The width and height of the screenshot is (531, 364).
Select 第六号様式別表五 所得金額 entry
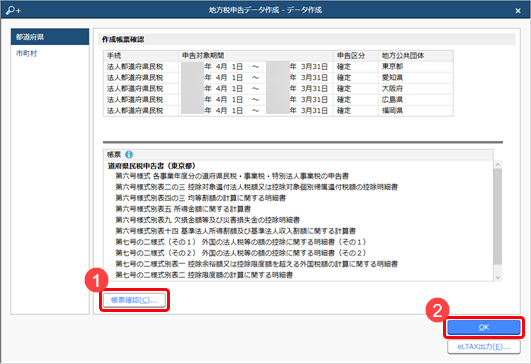click(183, 209)
